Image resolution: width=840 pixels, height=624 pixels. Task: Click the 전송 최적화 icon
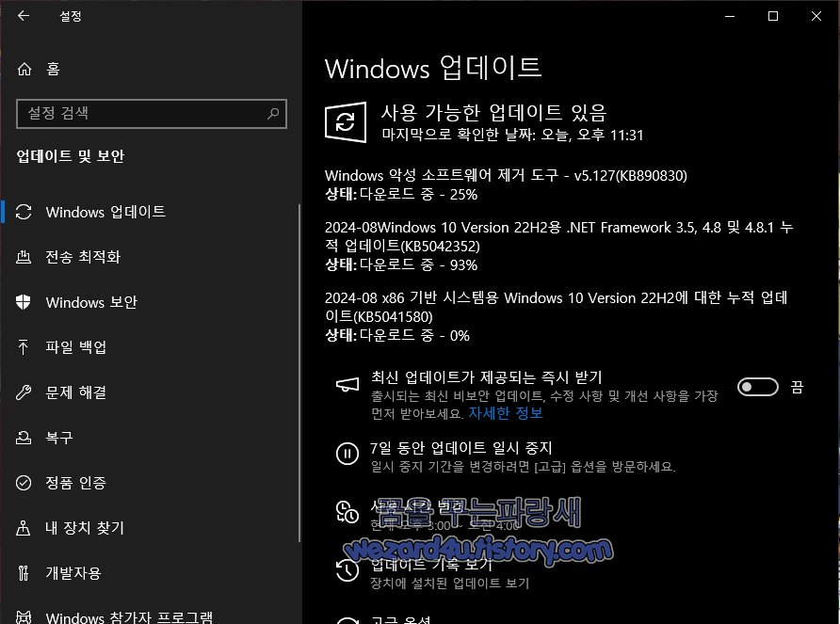pyautogui.click(x=24, y=257)
